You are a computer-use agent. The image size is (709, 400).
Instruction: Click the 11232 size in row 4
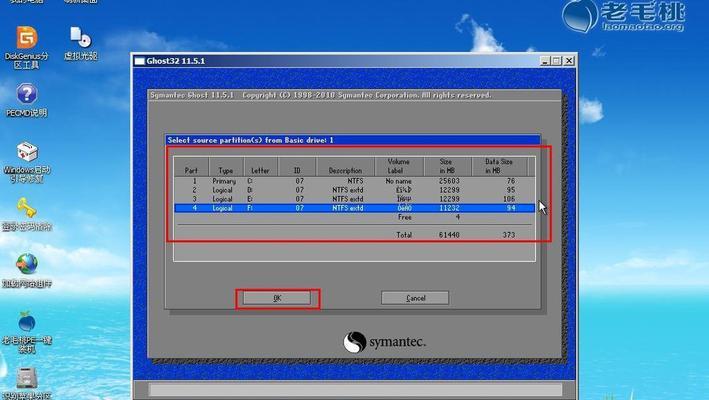tap(449, 208)
